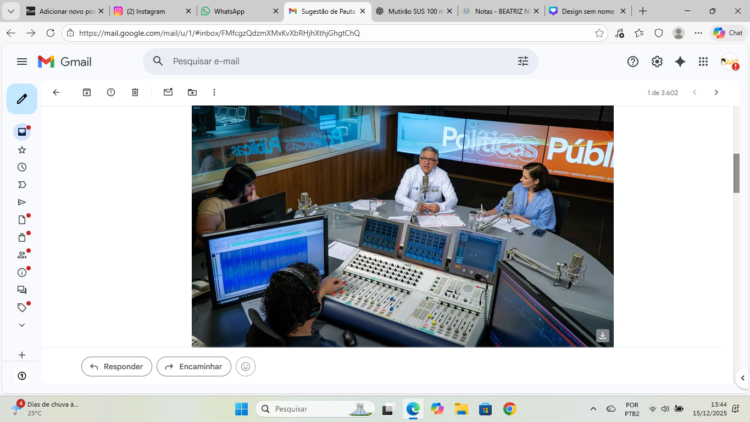
Task: Expand more labels chevron in the sidebar
Action: click(22, 325)
